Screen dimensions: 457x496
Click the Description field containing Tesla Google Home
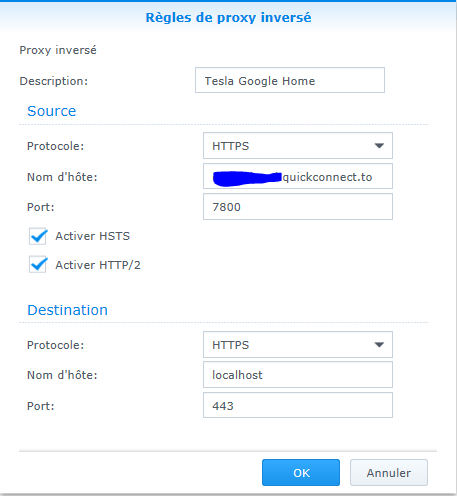[290, 80]
